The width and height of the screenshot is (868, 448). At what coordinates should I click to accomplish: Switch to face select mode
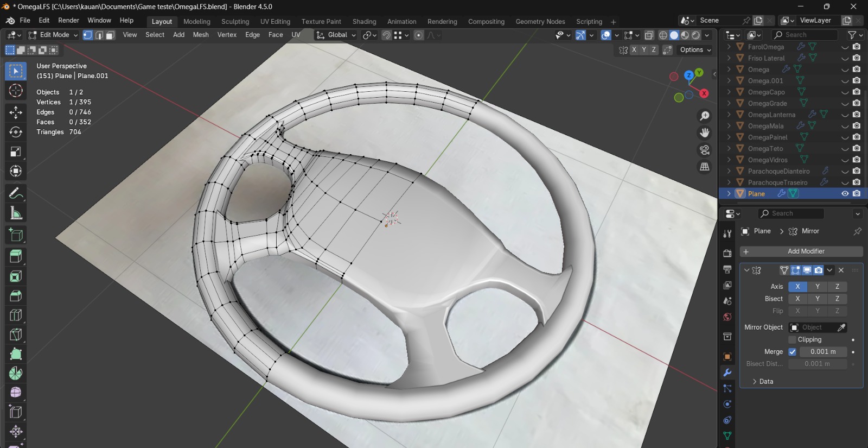point(110,35)
